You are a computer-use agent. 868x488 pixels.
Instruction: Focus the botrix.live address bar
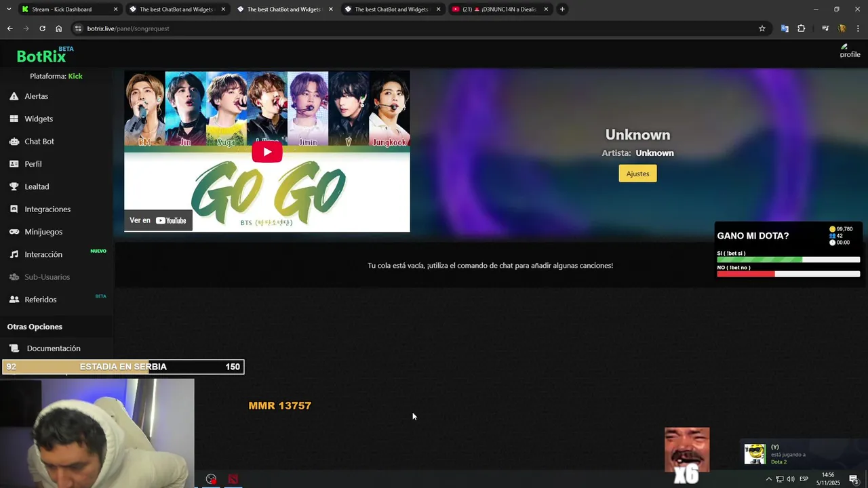(420, 28)
